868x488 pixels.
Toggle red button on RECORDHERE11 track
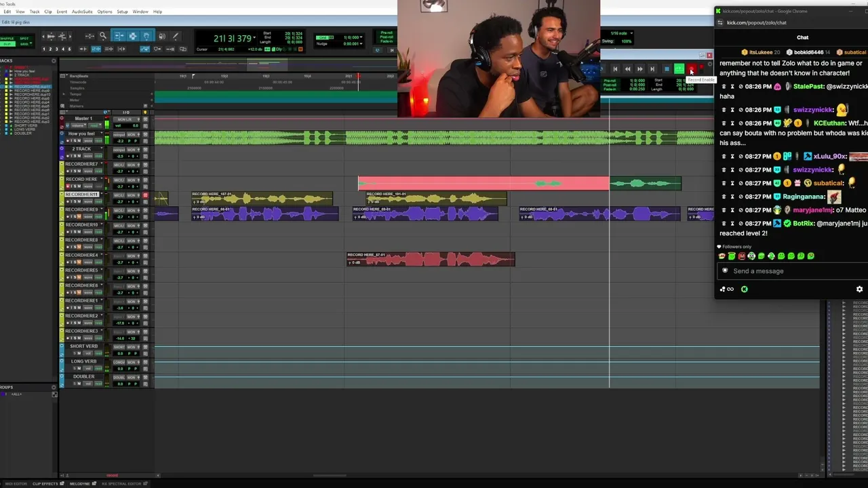click(x=145, y=195)
